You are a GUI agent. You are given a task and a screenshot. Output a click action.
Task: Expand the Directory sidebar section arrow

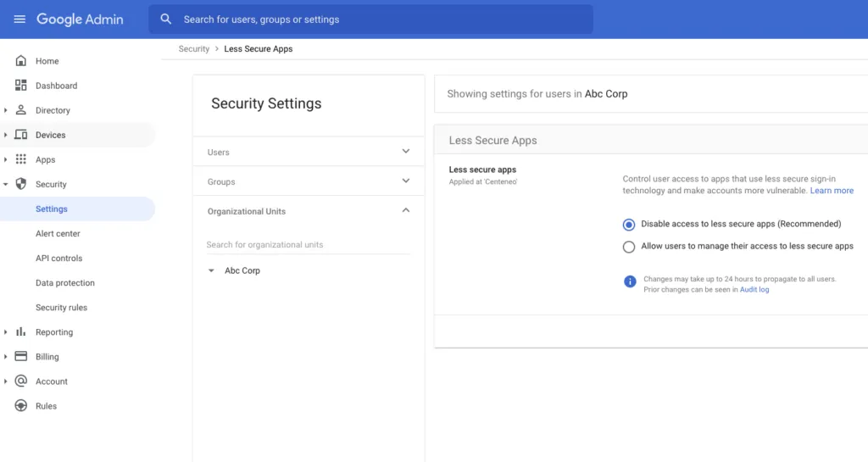click(x=6, y=110)
